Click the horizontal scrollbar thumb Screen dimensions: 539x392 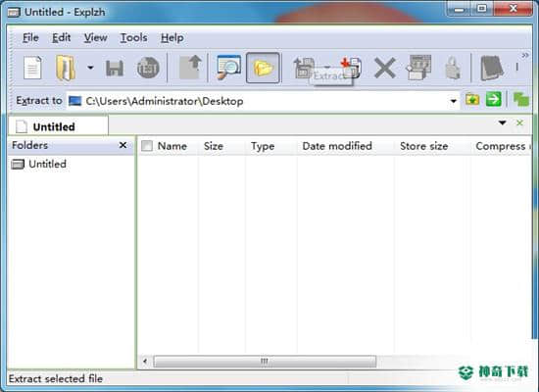pos(265,361)
